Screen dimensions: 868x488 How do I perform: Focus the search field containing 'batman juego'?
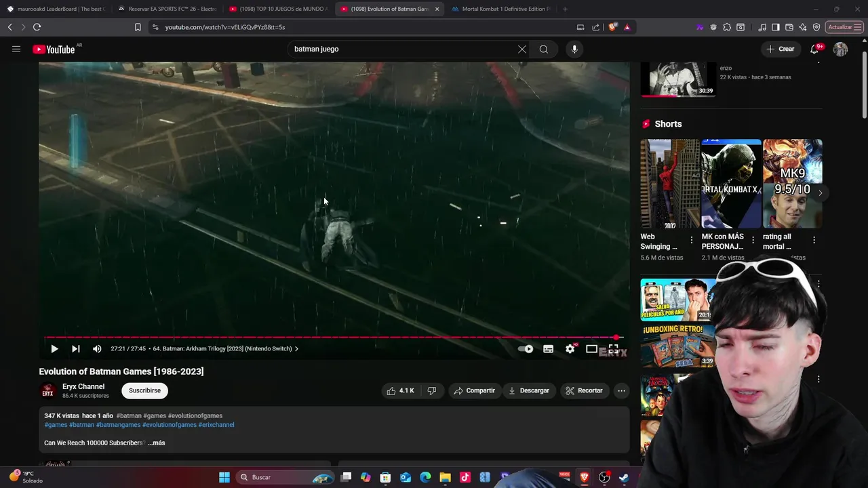[403, 49]
